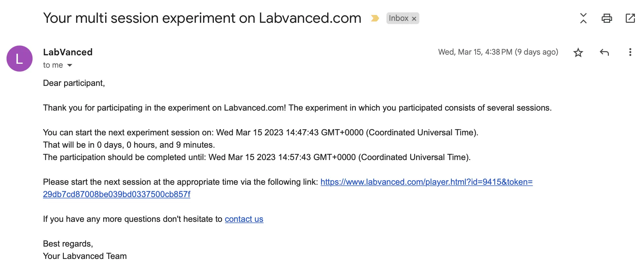Remove the Inbox label from the email
Viewport: 644px width, 270px height.
pos(414,19)
